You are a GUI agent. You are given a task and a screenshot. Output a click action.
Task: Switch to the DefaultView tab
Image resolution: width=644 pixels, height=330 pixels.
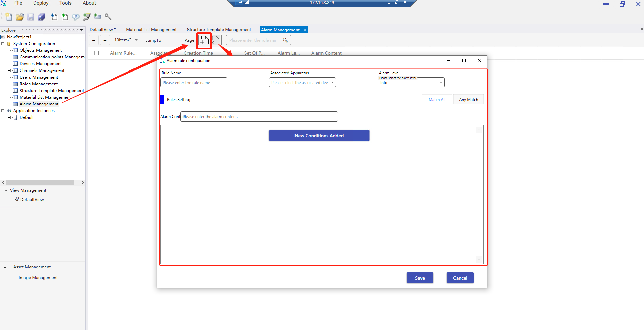click(103, 30)
